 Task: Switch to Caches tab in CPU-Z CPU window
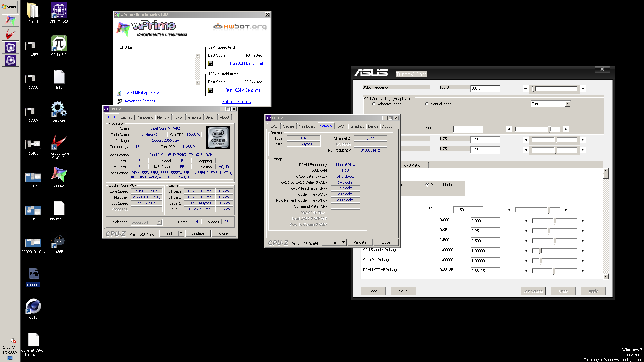126,117
